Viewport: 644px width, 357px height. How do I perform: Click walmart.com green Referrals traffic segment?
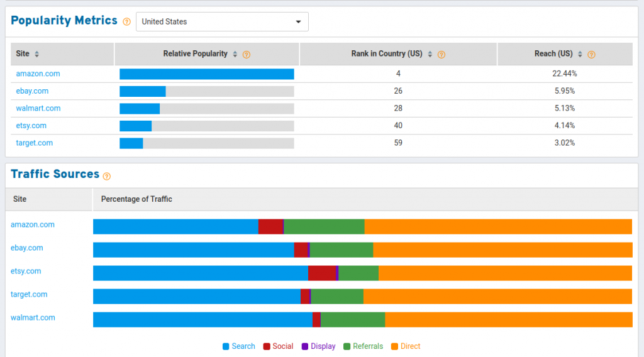point(353,320)
